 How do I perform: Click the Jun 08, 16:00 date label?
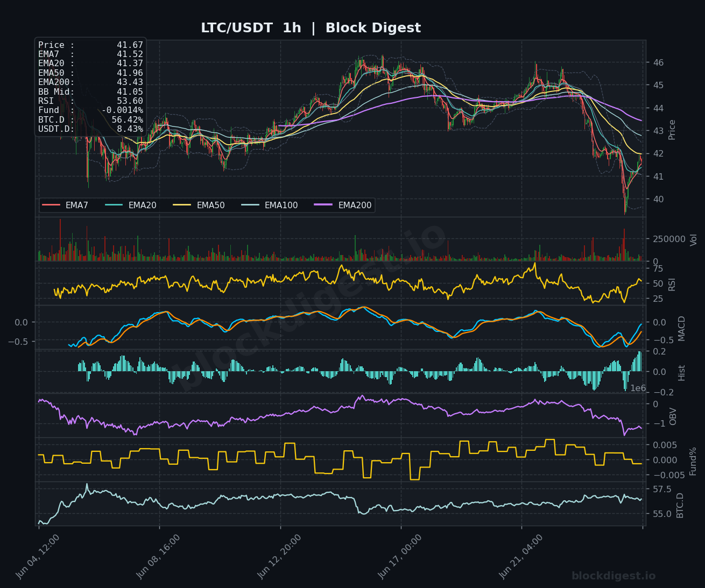click(x=159, y=556)
